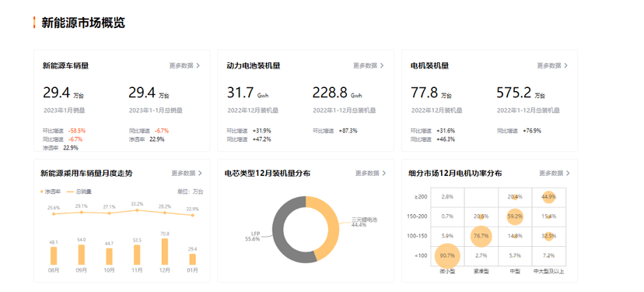Click the 新能源市场概览 page heading
Viewport: 644px width, 292px height.
[x=83, y=23]
